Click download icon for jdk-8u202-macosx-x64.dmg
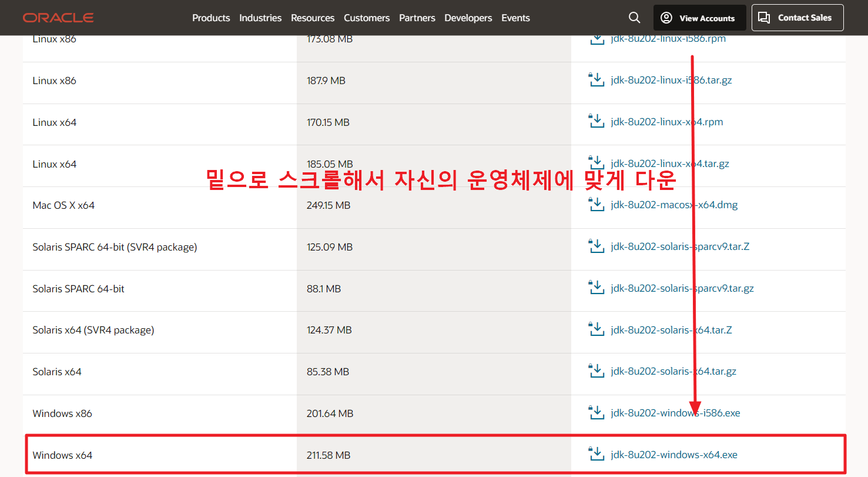This screenshot has width=868, height=477. pyautogui.click(x=596, y=204)
